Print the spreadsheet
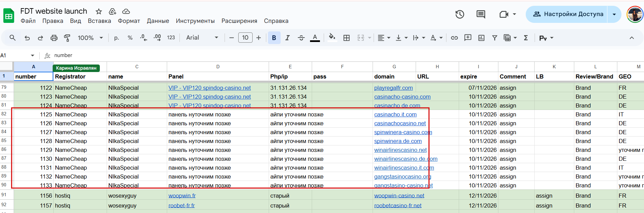 pos(54,38)
